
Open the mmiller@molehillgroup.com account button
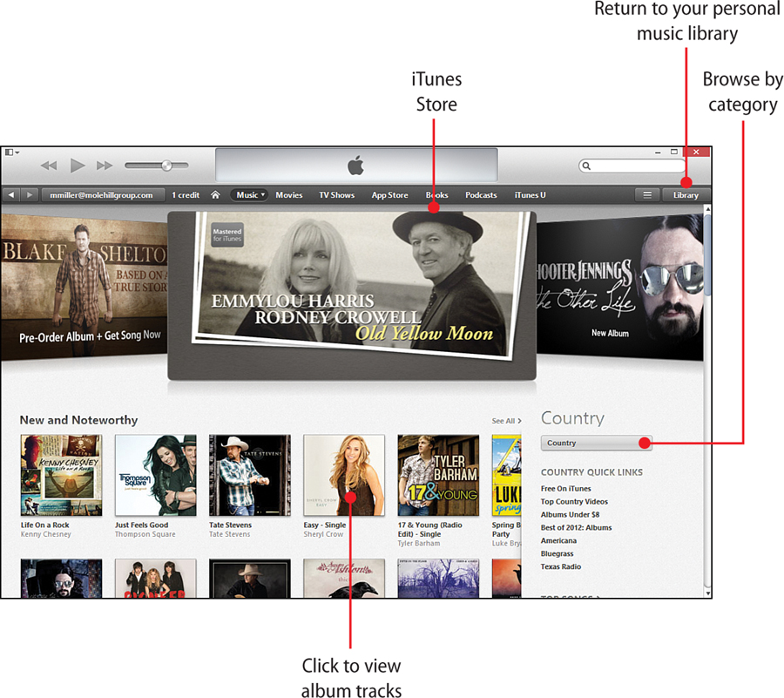103,195
